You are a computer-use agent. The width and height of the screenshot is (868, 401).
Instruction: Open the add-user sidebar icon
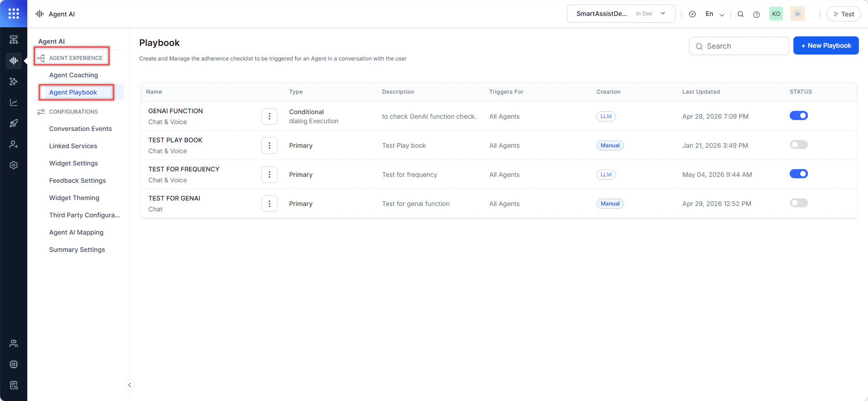point(14,144)
